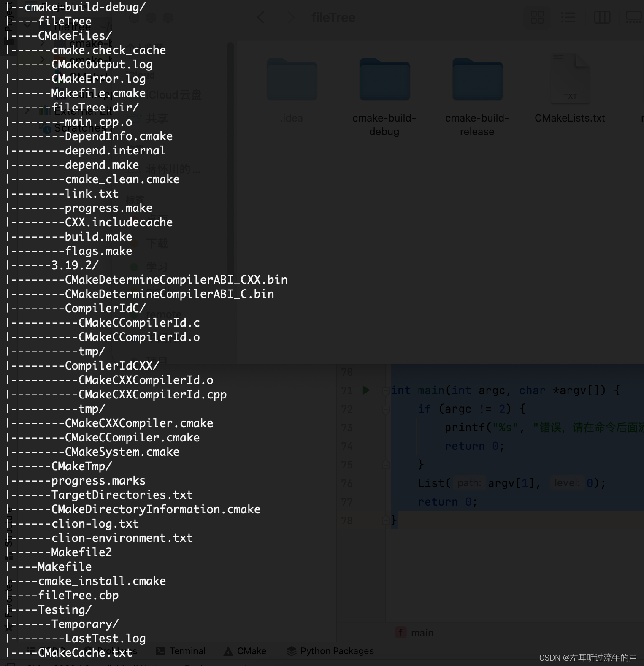Switch Finder to icon grid view
The height and width of the screenshot is (666, 644).
click(537, 18)
